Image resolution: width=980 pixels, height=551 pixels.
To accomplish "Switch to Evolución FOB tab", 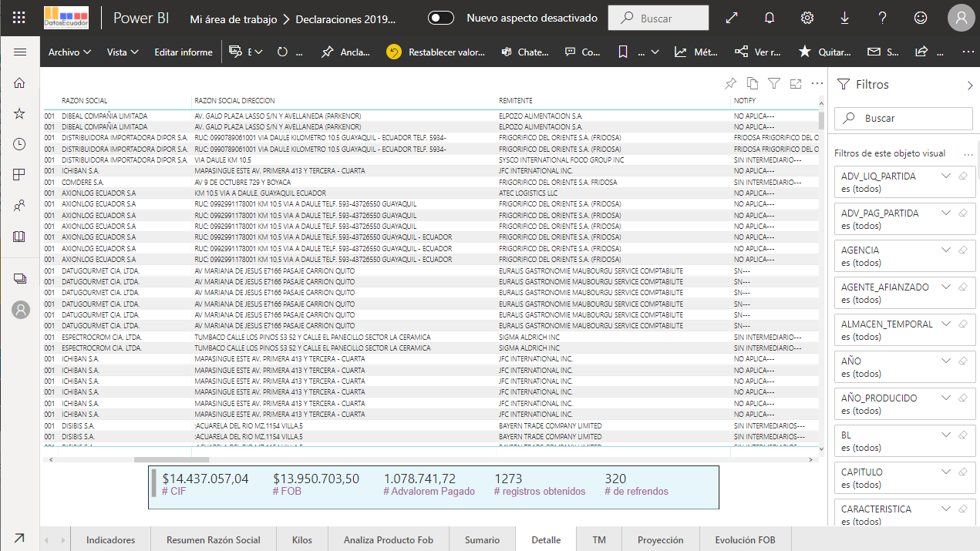I will pos(745,540).
